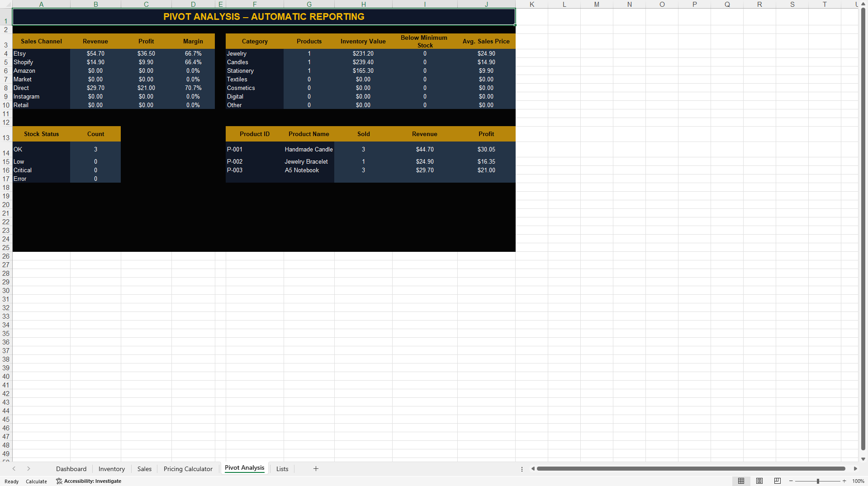
Task: Click the Category header cell
Action: click(x=255, y=41)
